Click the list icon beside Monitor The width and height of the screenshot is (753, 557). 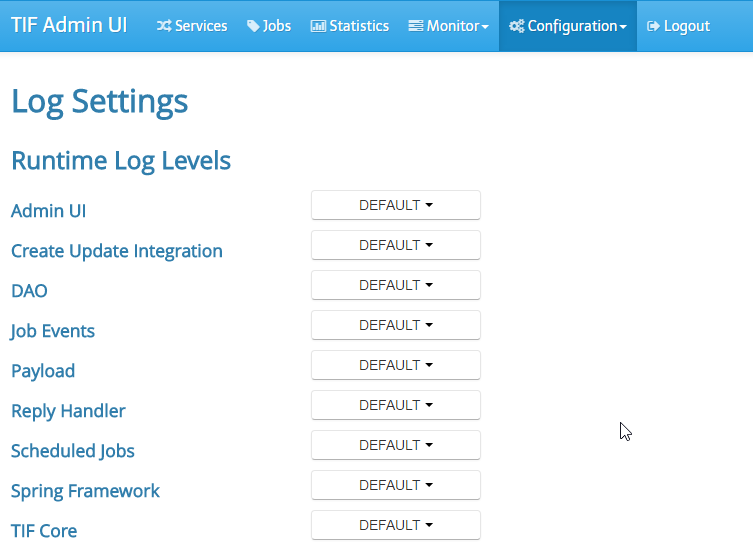pyautogui.click(x=415, y=26)
